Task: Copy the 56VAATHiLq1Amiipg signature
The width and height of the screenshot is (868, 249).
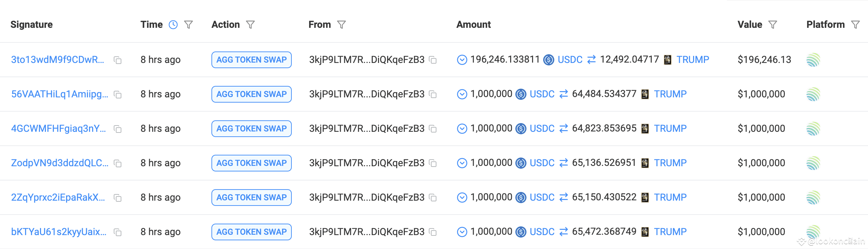Action: [118, 95]
